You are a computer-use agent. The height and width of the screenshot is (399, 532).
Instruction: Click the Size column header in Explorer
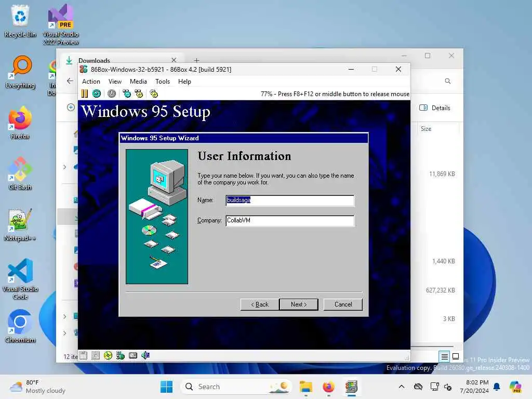tap(426, 129)
